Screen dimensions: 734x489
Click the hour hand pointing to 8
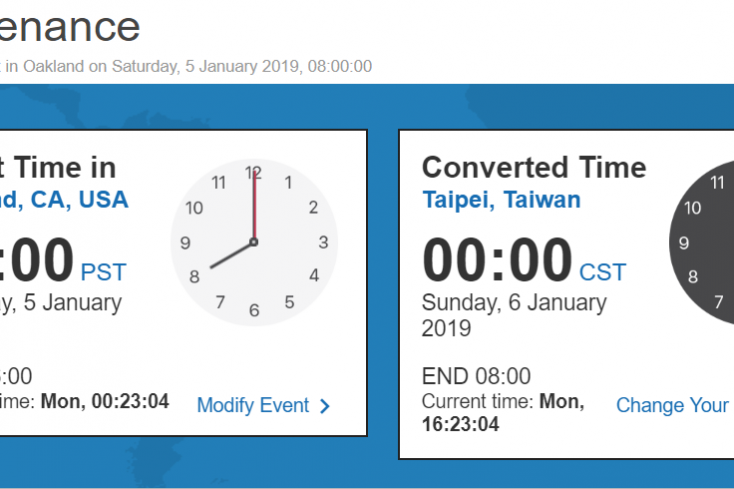point(232,255)
